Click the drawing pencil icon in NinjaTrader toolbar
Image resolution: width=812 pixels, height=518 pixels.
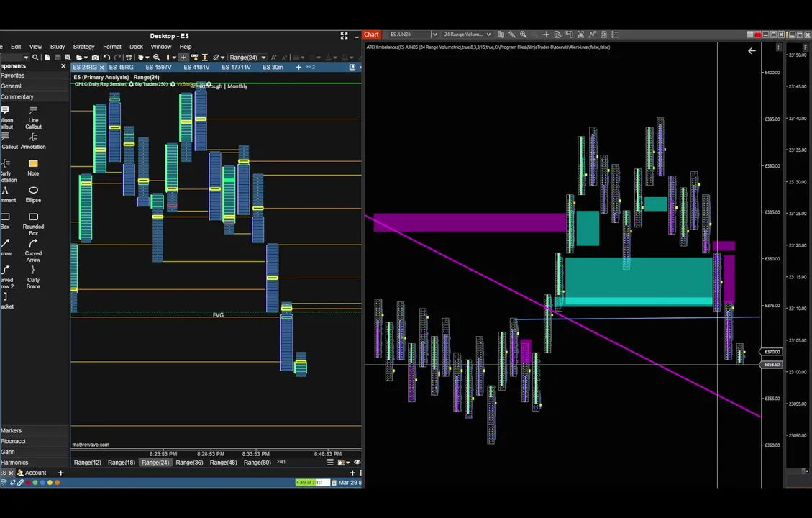point(511,35)
